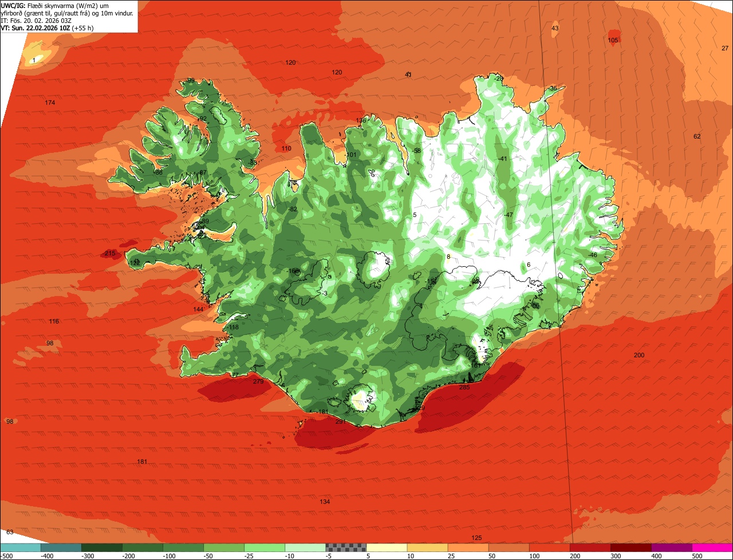The height and width of the screenshot is (560, 733).
Task: Click the map value '-41' in northeast Iceland
Action: (502, 159)
